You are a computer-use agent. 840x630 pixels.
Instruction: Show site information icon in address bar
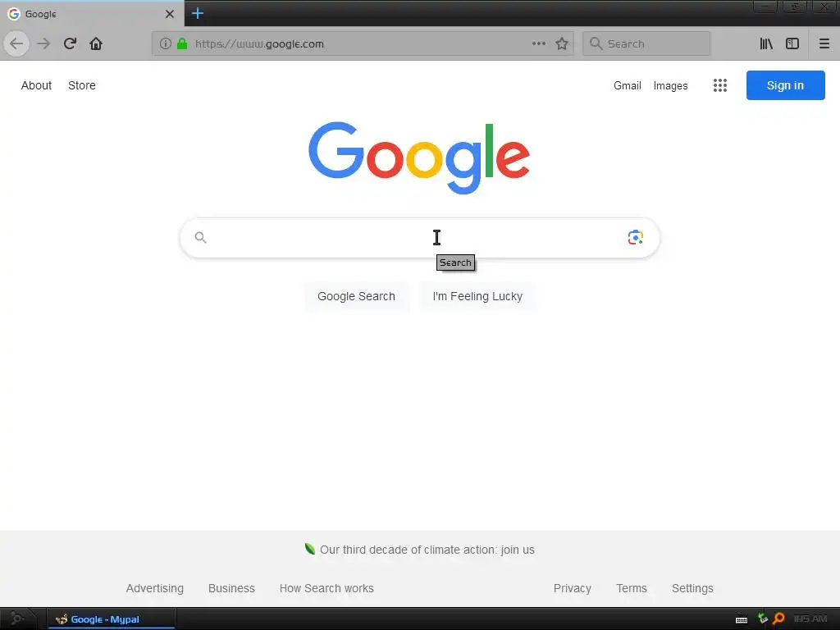tap(166, 43)
